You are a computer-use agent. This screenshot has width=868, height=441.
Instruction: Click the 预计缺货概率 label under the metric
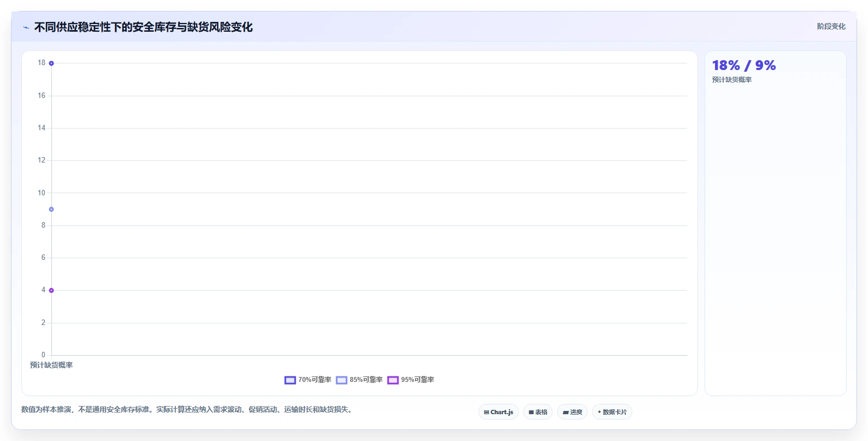pos(732,80)
